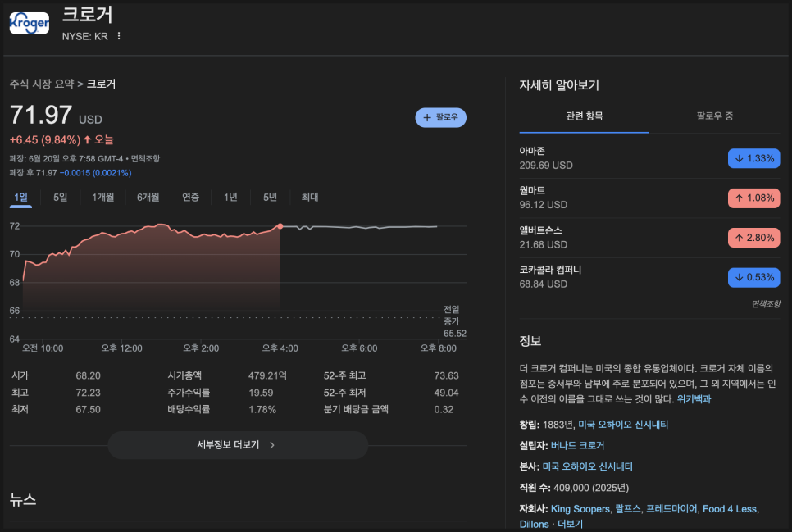Viewport: 792px width, 532px height.
Task: Click the 시가 value 68.20
Action: [x=88, y=376]
